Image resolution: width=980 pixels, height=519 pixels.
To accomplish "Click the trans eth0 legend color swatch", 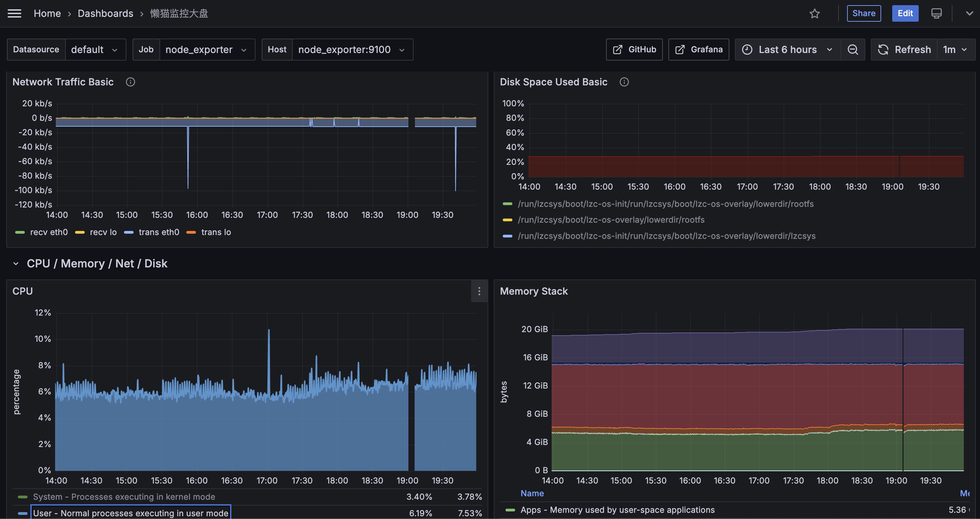I will 129,233.
